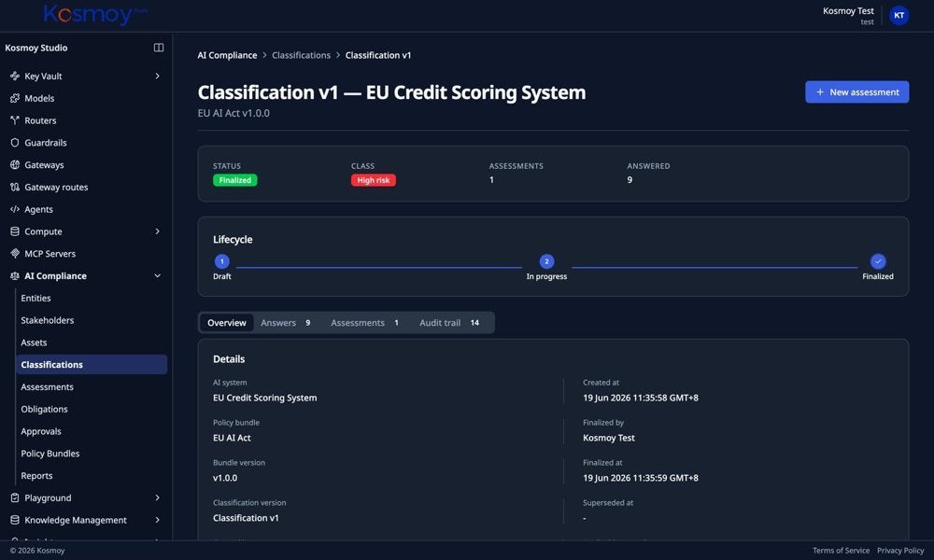Click the 'Classification v1' classification version value

(x=246, y=518)
